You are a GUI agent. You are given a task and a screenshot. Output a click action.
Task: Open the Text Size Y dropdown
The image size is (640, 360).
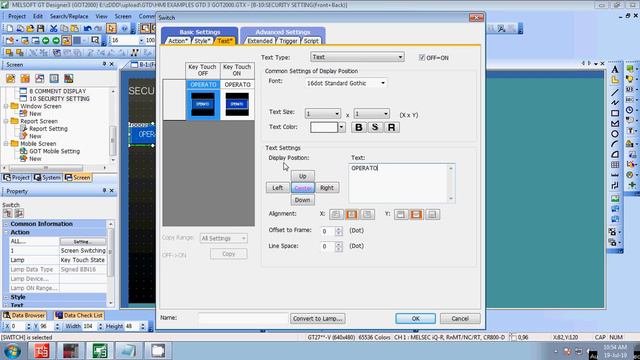[371, 113]
